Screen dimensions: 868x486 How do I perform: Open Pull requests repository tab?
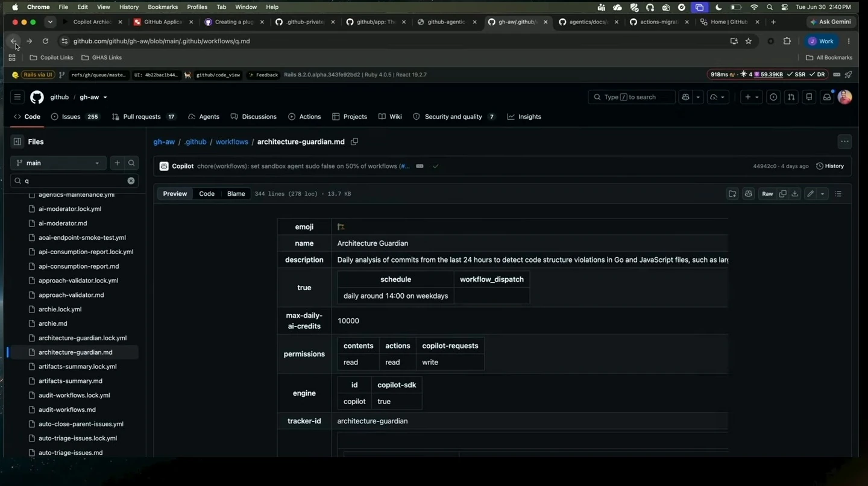pos(144,117)
